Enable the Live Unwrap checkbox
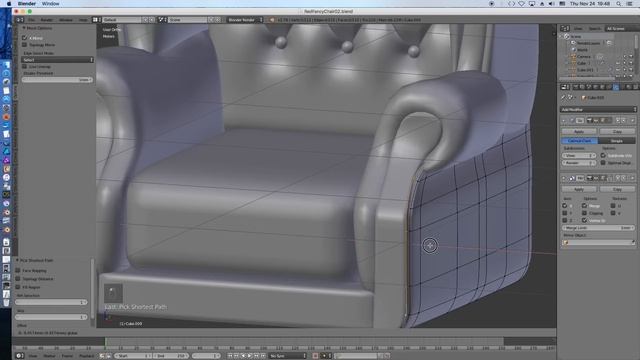This screenshot has width=640, height=360. pos(25,67)
